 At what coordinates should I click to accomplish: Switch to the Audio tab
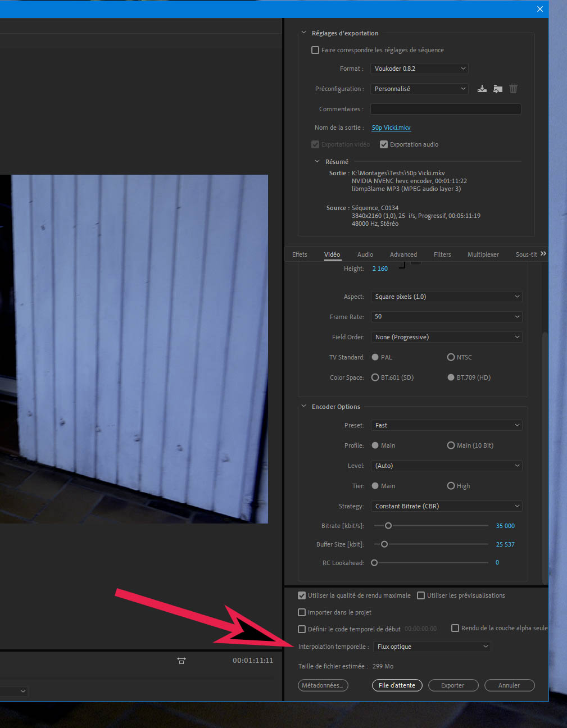click(365, 254)
